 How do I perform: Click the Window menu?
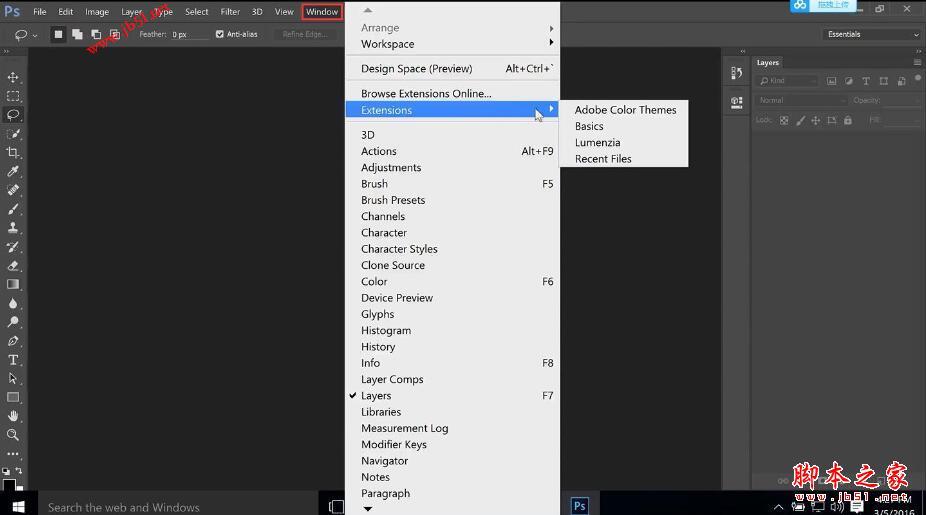(x=322, y=12)
